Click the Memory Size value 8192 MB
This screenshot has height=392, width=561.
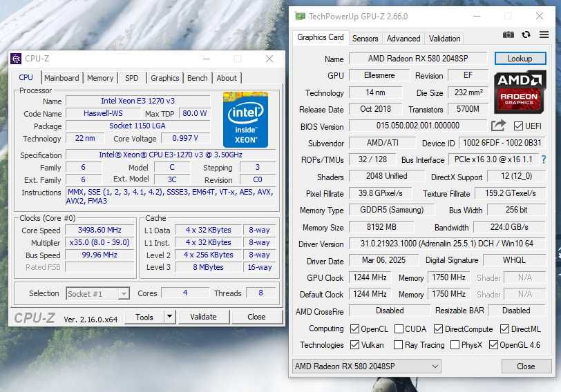(381, 227)
